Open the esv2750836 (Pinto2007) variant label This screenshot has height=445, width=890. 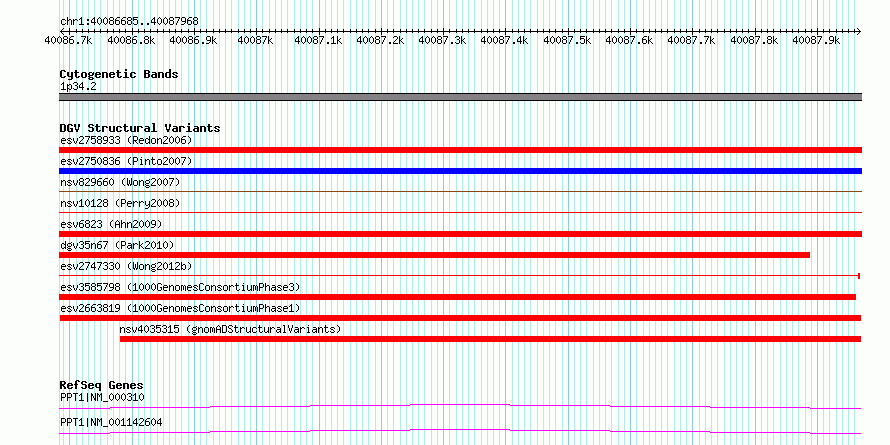pos(126,161)
